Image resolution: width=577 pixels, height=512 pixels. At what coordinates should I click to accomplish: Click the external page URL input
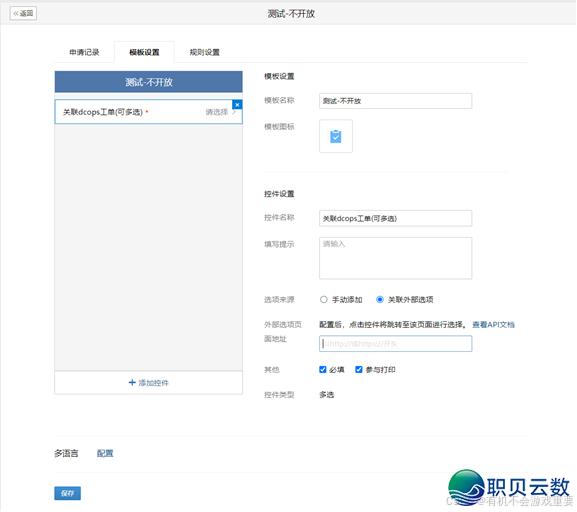pos(396,344)
